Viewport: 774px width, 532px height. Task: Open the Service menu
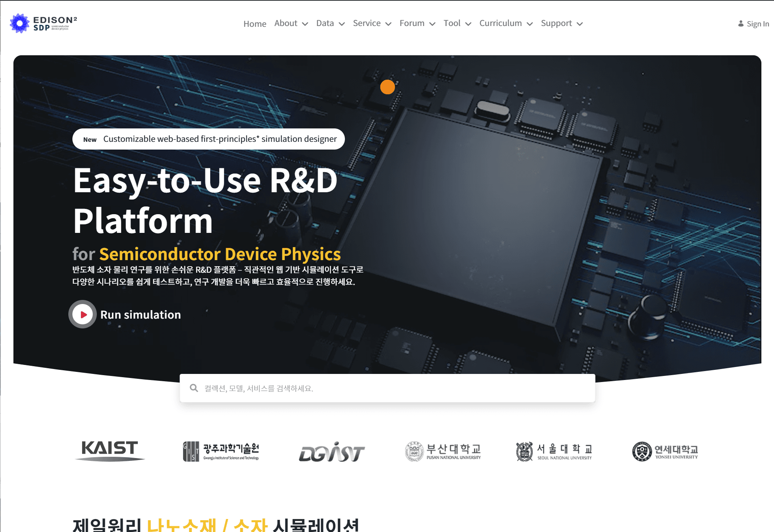pyautogui.click(x=367, y=23)
